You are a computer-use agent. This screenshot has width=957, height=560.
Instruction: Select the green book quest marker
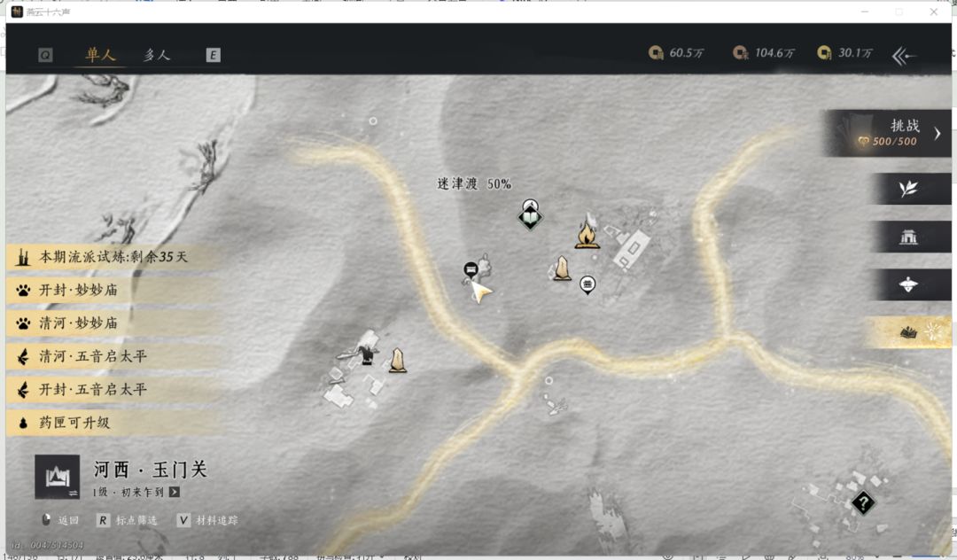coord(530,217)
